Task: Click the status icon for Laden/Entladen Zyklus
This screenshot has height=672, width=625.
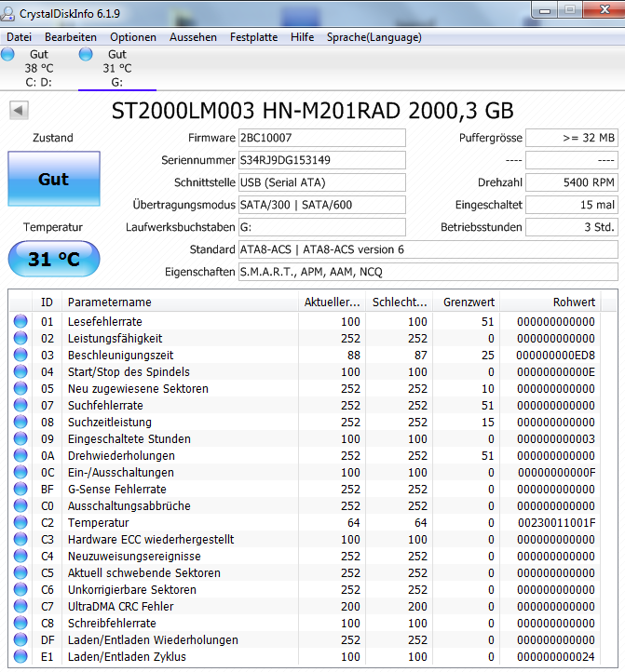Action: pos(20,656)
